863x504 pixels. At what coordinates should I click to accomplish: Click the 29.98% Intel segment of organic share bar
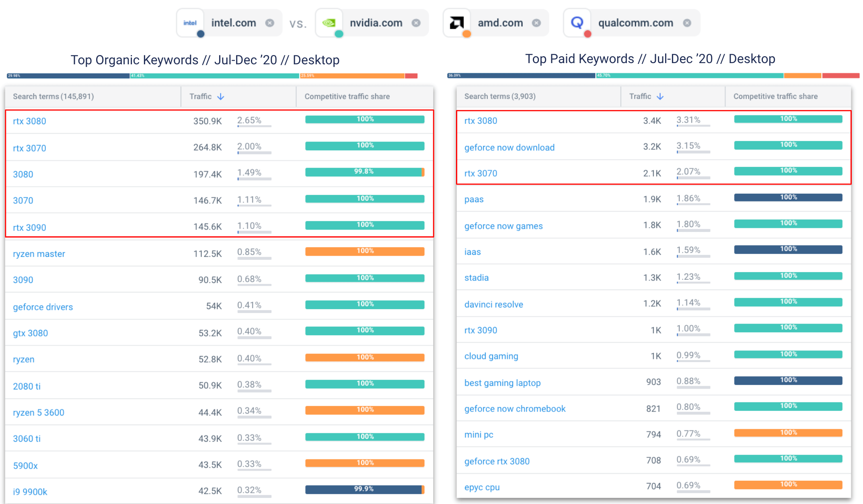point(68,76)
